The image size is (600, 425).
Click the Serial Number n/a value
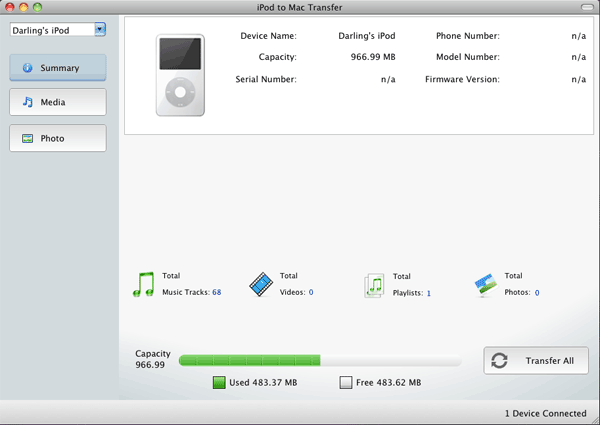tap(388, 79)
